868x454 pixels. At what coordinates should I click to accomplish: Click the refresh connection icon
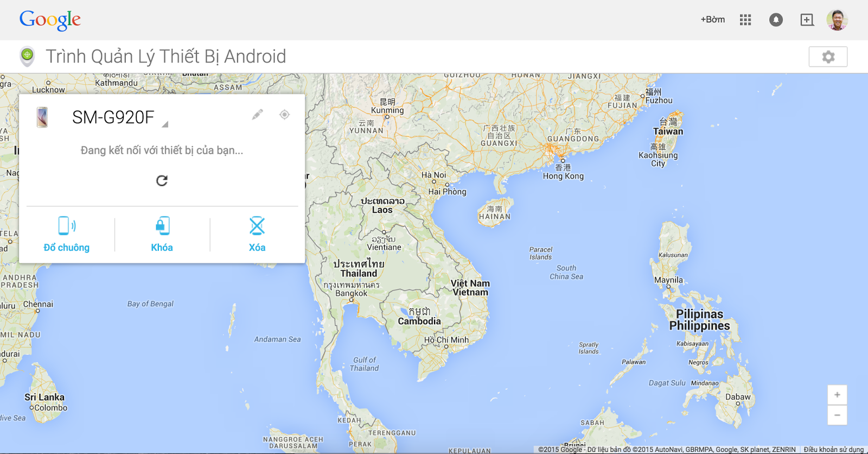[162, 180]
